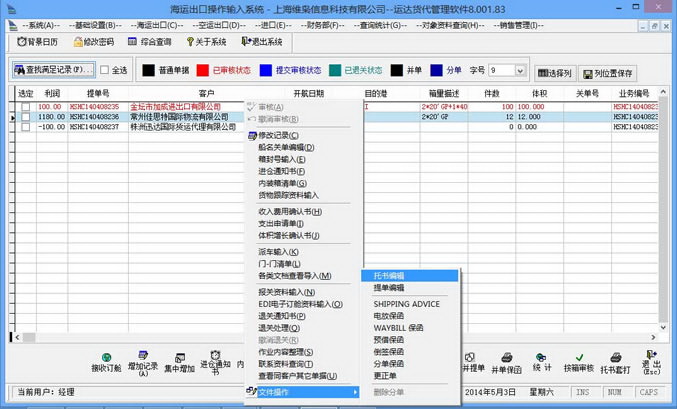Click the teal 已退关状态 color swatch

(335, 70)
